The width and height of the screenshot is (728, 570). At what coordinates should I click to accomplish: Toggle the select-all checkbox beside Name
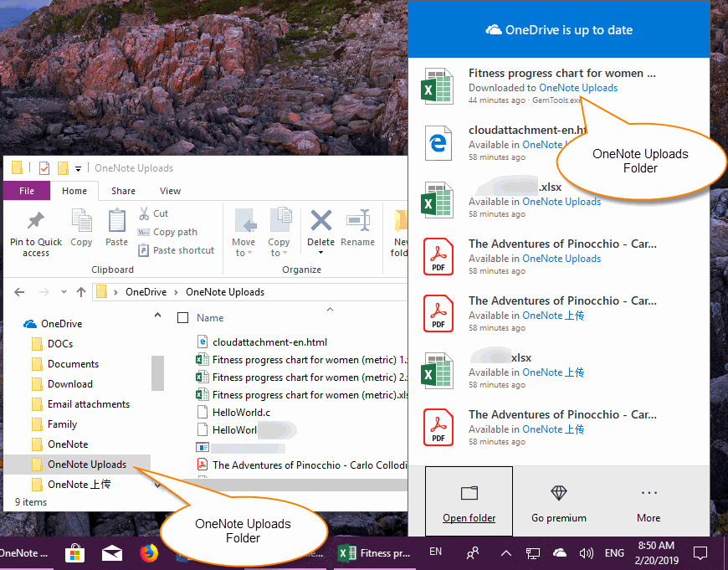(x=183, y=318)
